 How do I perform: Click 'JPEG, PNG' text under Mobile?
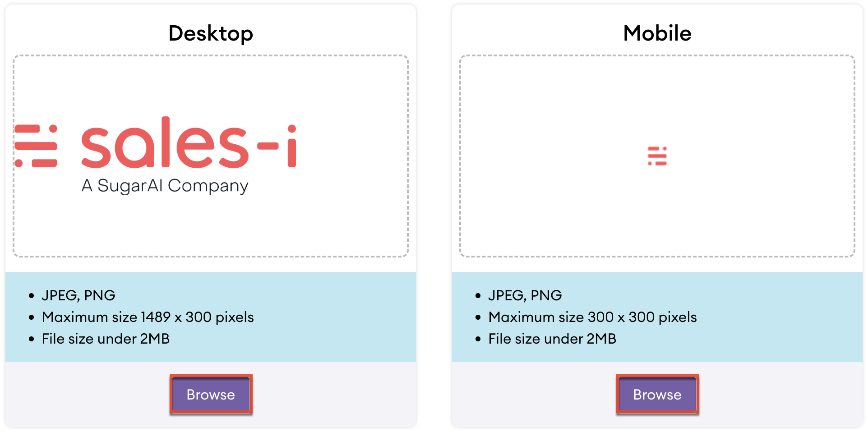[x=525, y=295]
